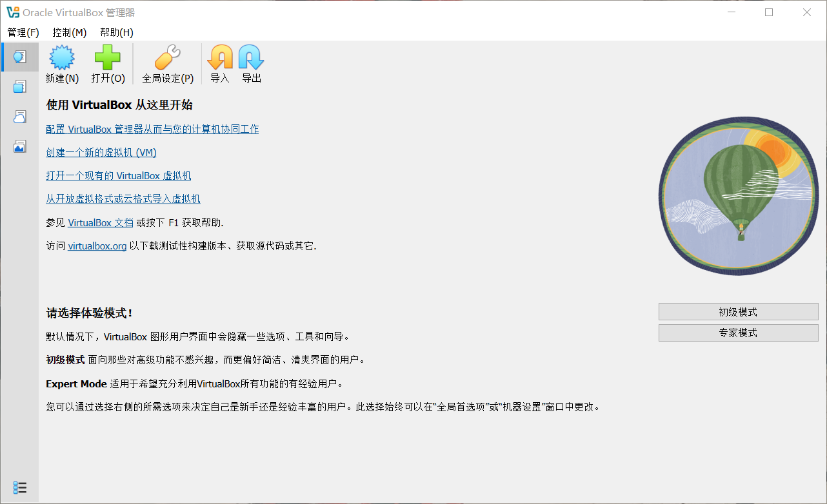Screen dimensions: 827x504
Task: Select the cloud icon in left sidebar
Action: coord(20,117)
